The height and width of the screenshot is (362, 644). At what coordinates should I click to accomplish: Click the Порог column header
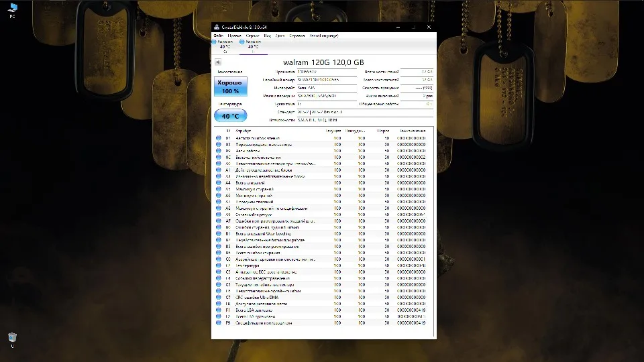[x=383, y=131]
